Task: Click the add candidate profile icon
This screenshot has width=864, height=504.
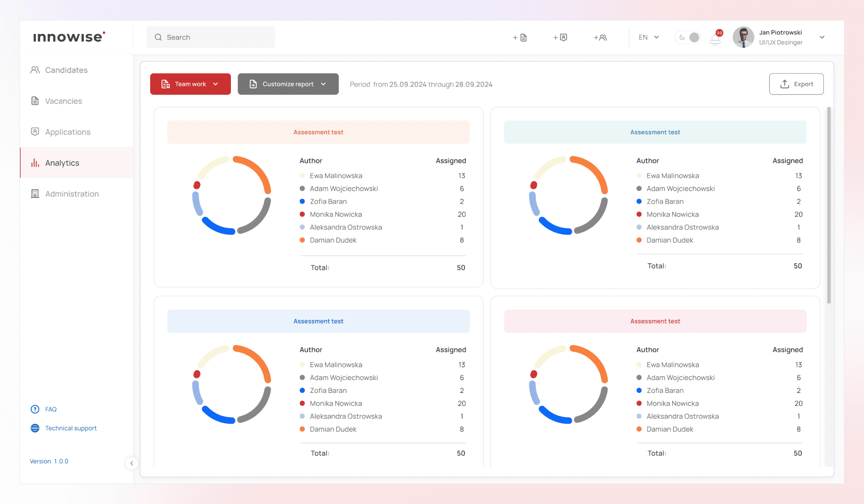Action: (x=560, y=38)
